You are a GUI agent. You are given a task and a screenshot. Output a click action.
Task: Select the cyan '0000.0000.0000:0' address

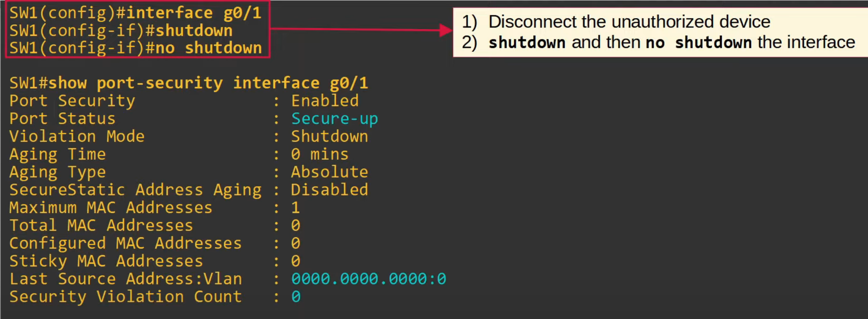tap(368, 279)
